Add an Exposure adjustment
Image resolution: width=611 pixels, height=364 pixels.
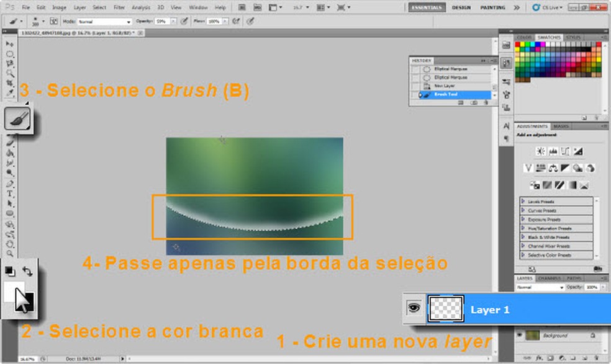[578, 151]
